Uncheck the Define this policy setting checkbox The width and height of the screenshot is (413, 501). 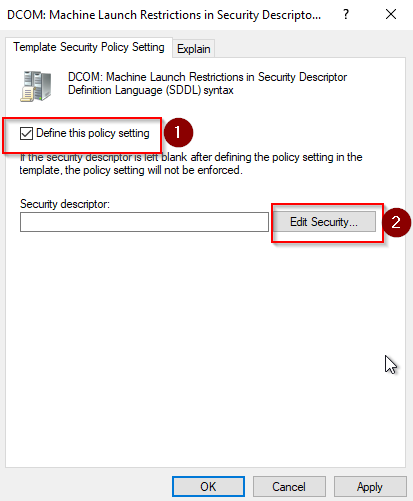26,133
